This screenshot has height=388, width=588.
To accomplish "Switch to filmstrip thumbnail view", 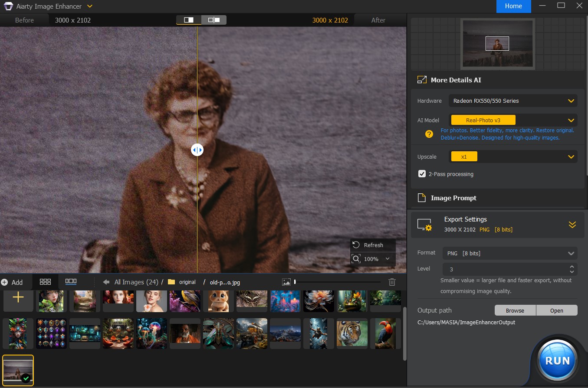I will coord(71,282).
